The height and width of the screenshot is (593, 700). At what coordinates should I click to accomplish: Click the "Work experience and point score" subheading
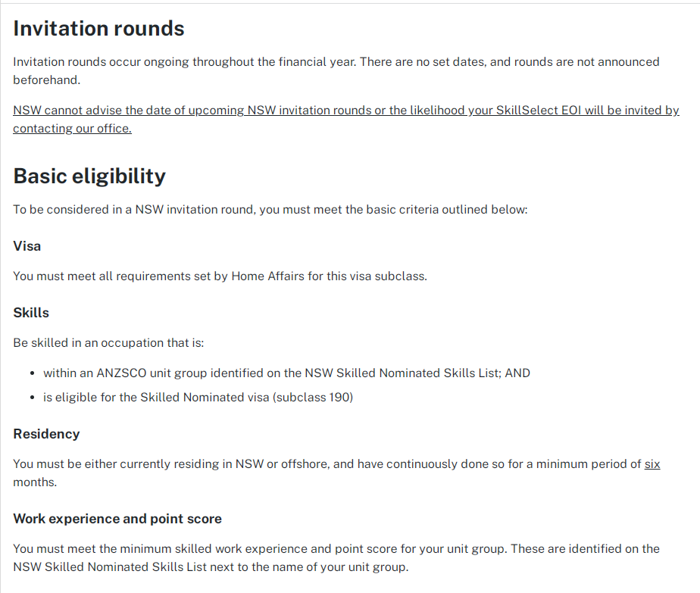pyautogui.click(x=117, y=519)
